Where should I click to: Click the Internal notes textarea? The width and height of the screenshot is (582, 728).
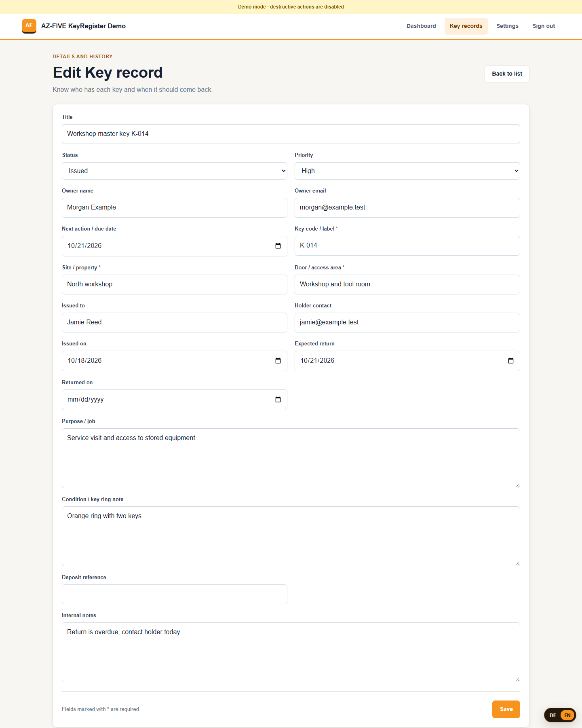tap(291, 652)
